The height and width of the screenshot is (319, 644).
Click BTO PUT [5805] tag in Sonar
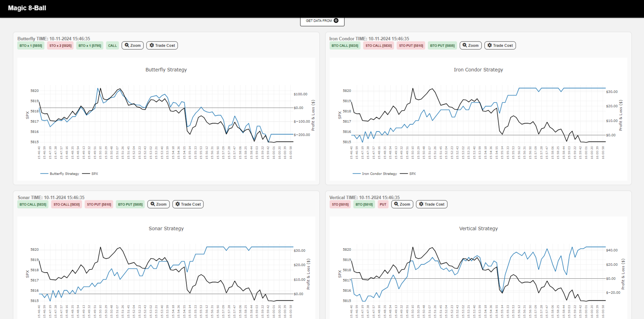click(x=130, y=204)
